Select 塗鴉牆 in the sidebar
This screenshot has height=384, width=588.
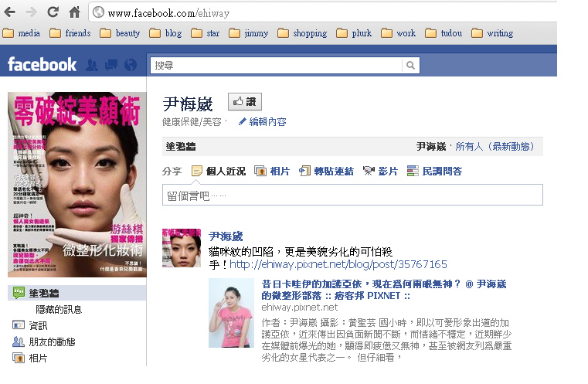76,293
